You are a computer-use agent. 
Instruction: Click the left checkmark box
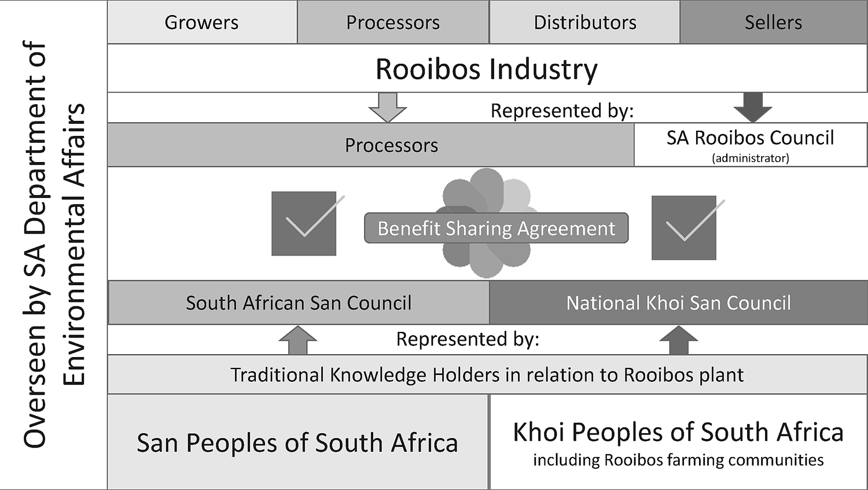(304, 224)
